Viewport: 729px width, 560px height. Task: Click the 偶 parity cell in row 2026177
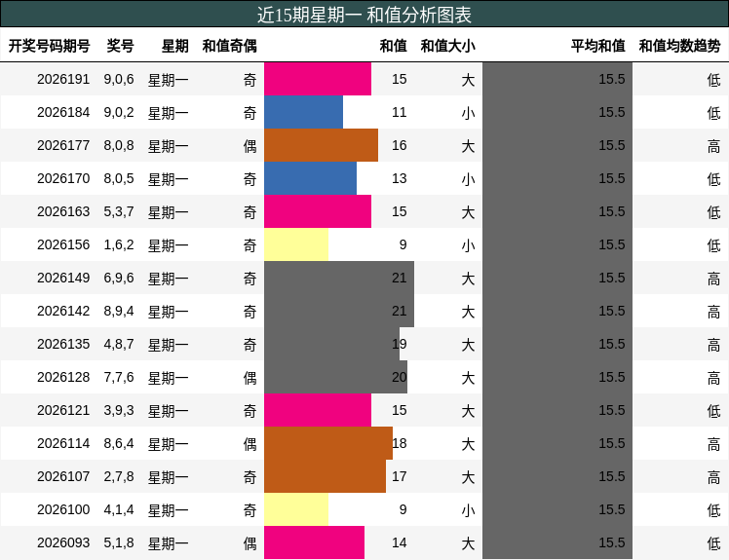click(x=250, y=146)
